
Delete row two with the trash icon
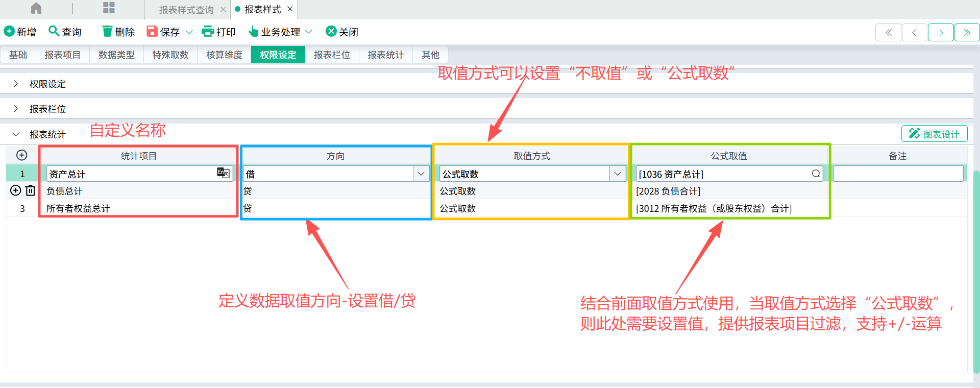click(x=31, y=190)
